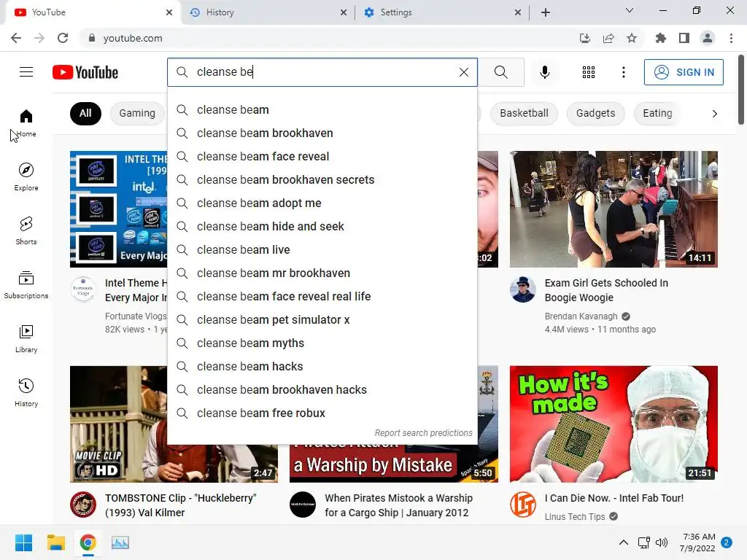Clear the search box with the X
The image size is (747, 560).
pos(463,72)
